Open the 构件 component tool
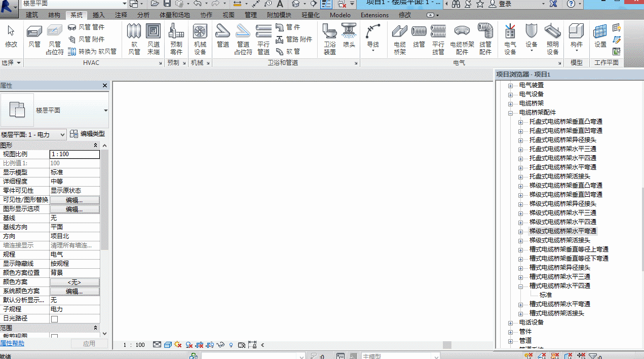This screenshot has height=359, width=644. (577, 37)
